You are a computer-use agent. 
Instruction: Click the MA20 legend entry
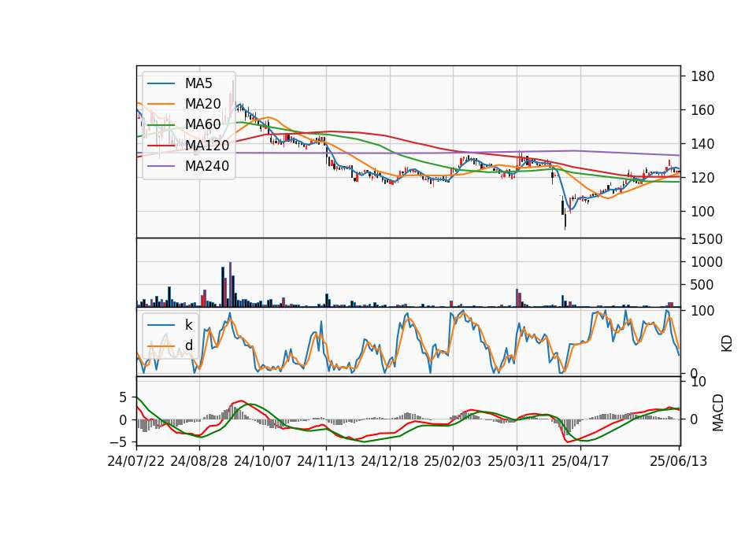point(202,104)
